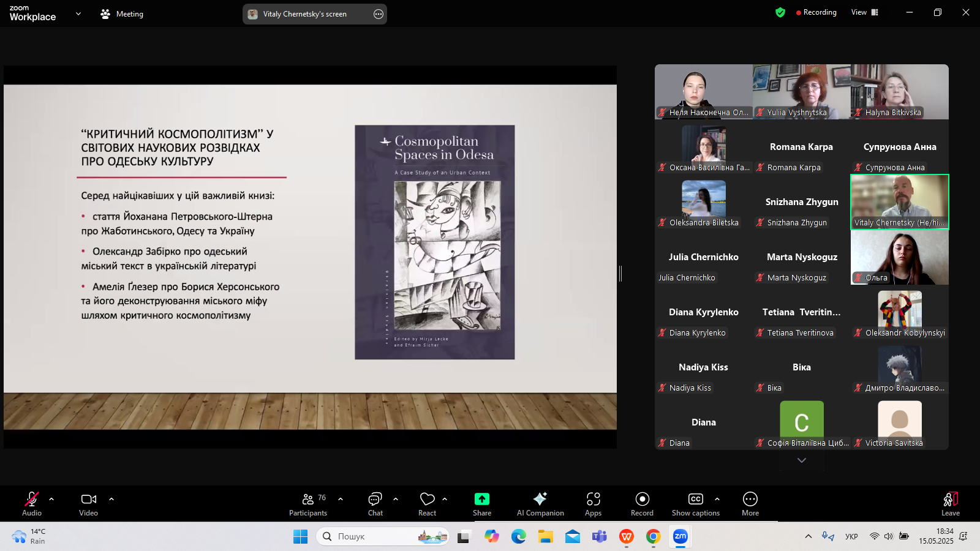
Task: Open the View layout menu
Action: coord(864,12)
